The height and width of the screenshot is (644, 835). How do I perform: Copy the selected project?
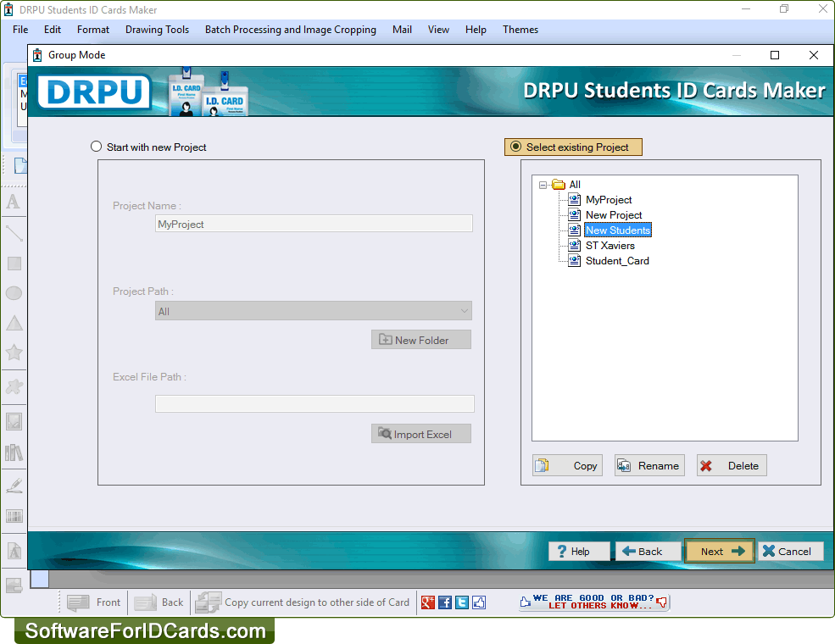tap(567, 466)
